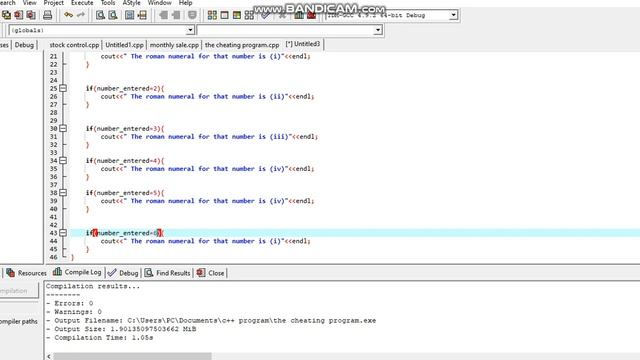This screenshot has width=640, height=360.
Task: Open Replace with the second magnifier icon
Action: 113,15
